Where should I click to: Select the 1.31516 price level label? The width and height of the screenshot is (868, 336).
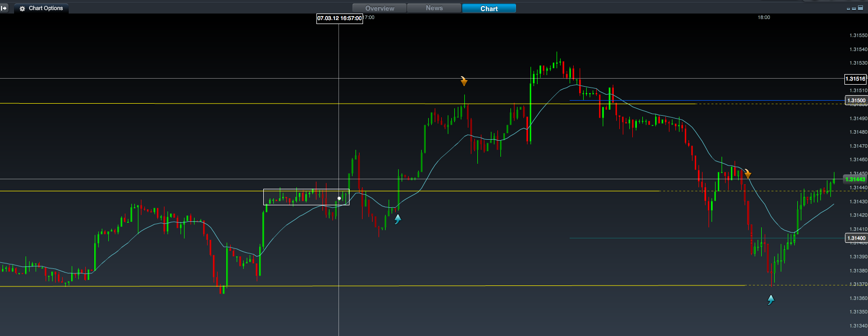[x=855, y=79]
